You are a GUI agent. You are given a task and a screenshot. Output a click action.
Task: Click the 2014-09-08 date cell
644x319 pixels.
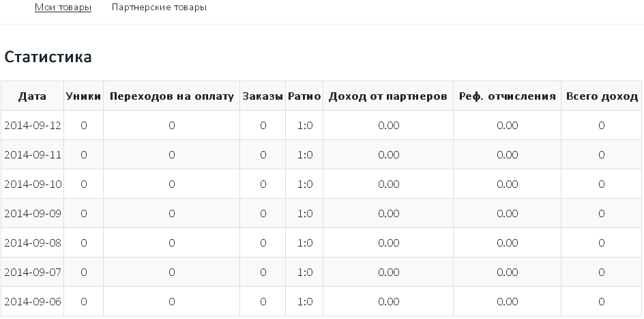(x=33, y=243)
